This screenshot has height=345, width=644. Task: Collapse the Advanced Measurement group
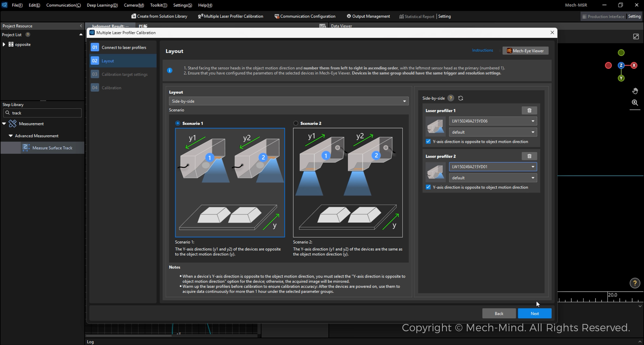pyautogui.click(x=11, y=136)
